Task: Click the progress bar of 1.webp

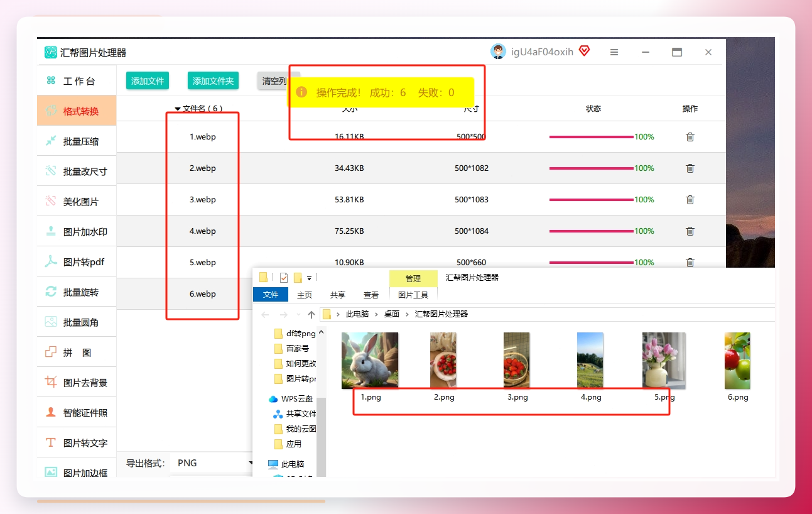Action: pos(591,136)
